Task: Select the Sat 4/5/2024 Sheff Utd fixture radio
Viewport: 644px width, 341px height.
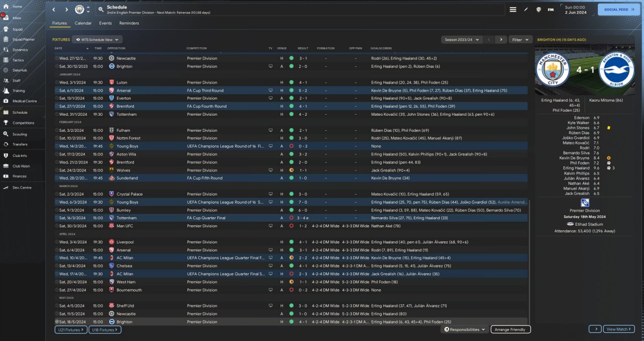Action: pyautogui.click(x=57, y=306)
